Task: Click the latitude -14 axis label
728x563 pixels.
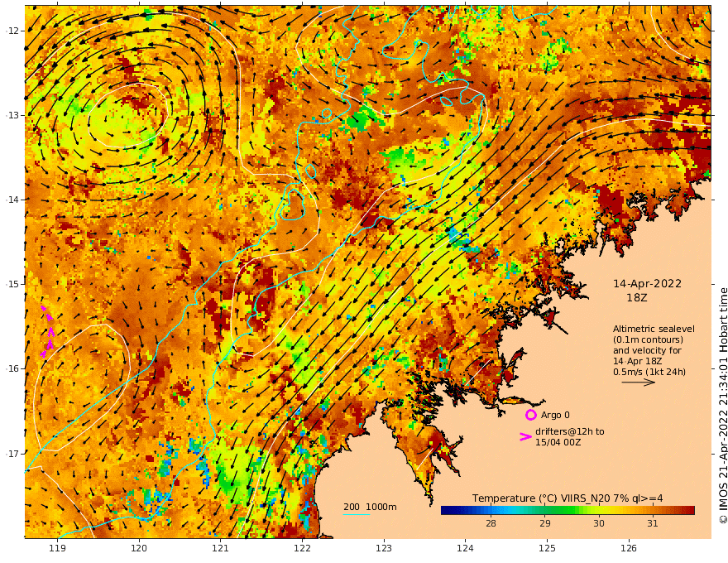Action: point(12,200)
